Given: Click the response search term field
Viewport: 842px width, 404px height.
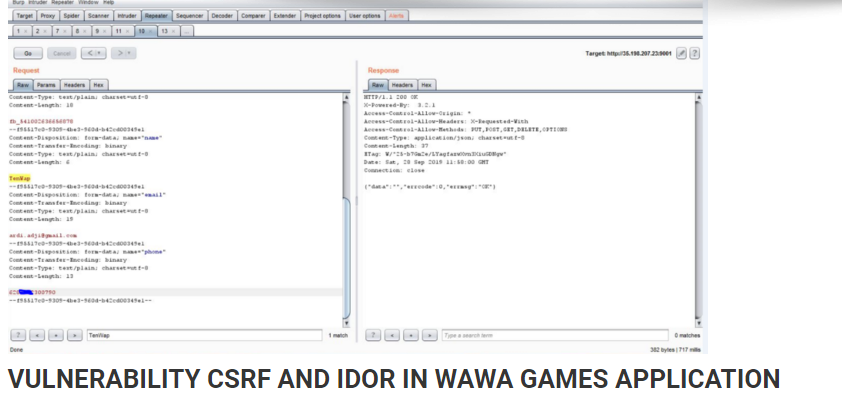Looking at the screenshot, I should tap(555, 335).
